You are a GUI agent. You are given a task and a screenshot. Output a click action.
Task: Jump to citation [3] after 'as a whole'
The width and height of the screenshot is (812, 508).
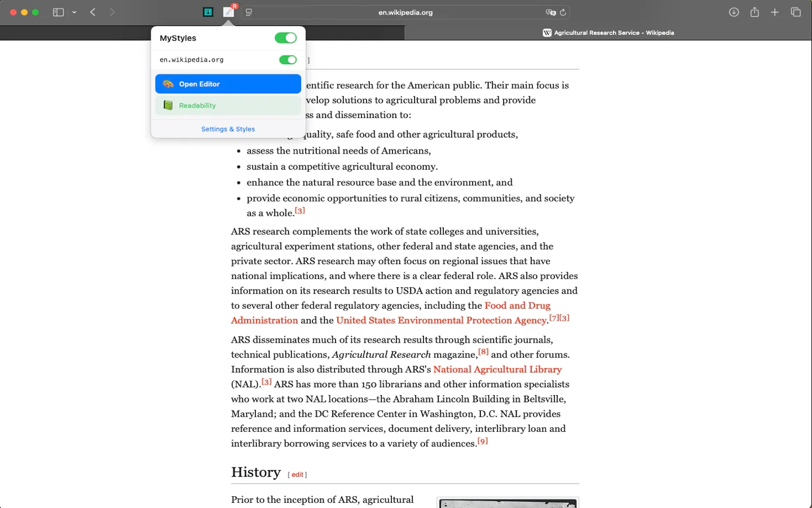tap(300, 211)
